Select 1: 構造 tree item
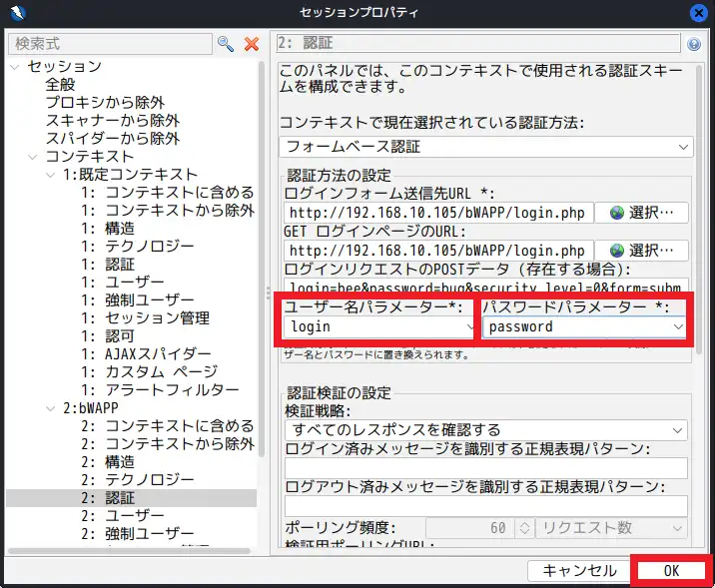Viewport: 715px width, 588px height. coord(108,229)
